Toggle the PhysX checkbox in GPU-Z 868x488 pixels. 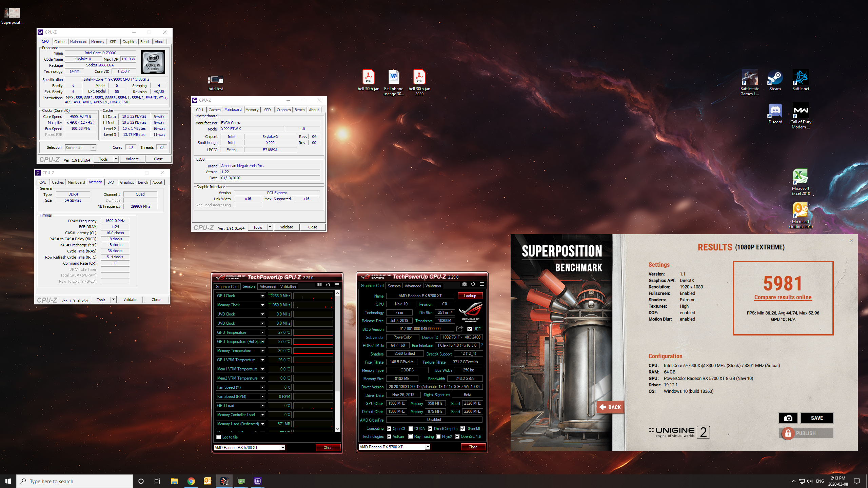pos(438,436)
